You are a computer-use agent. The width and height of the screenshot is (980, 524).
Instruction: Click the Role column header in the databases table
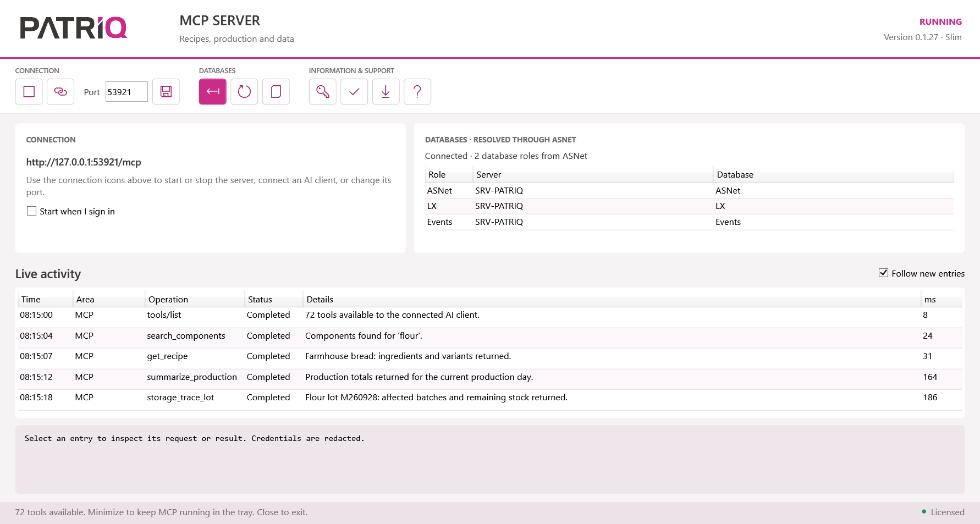coord(449,174)
